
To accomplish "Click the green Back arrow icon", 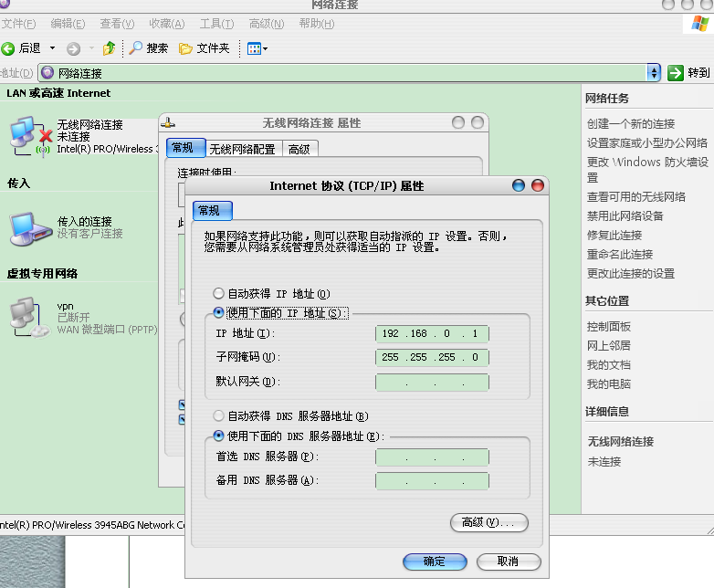I will coord(8,48).
